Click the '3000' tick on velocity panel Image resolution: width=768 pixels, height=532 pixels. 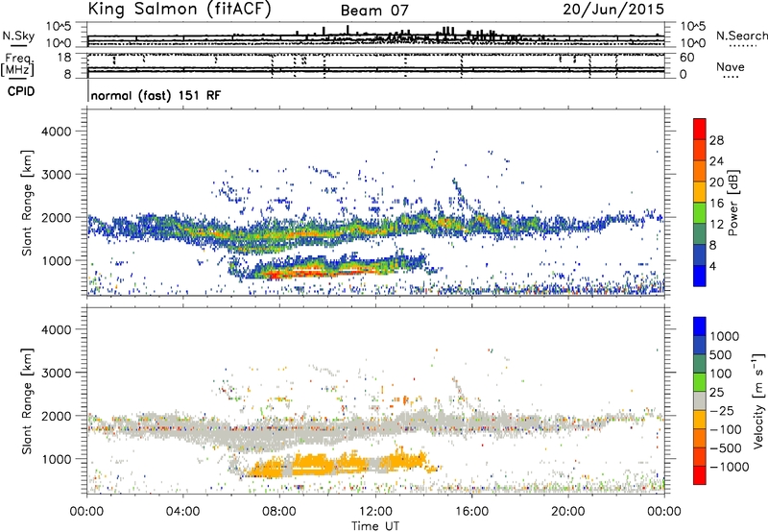click(x=56, y=373)
